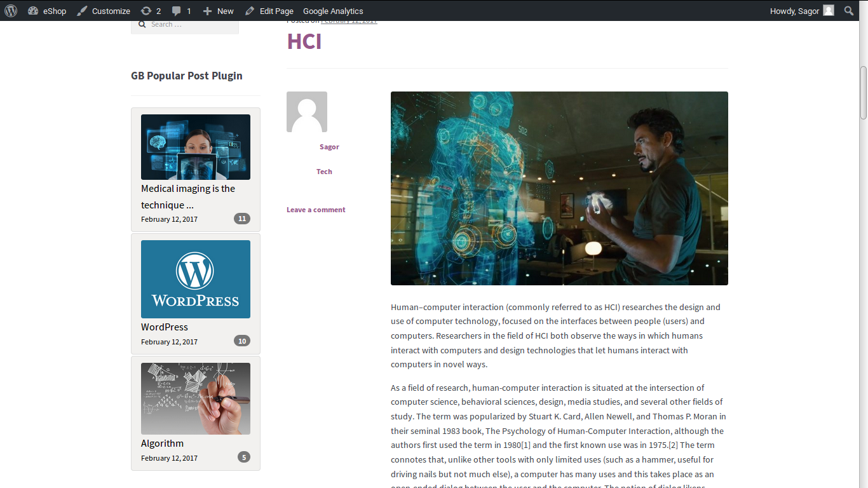868x488 pixels.
Task: Click the page vertical scrollbar thumb
Action: [x=864, y=92]
